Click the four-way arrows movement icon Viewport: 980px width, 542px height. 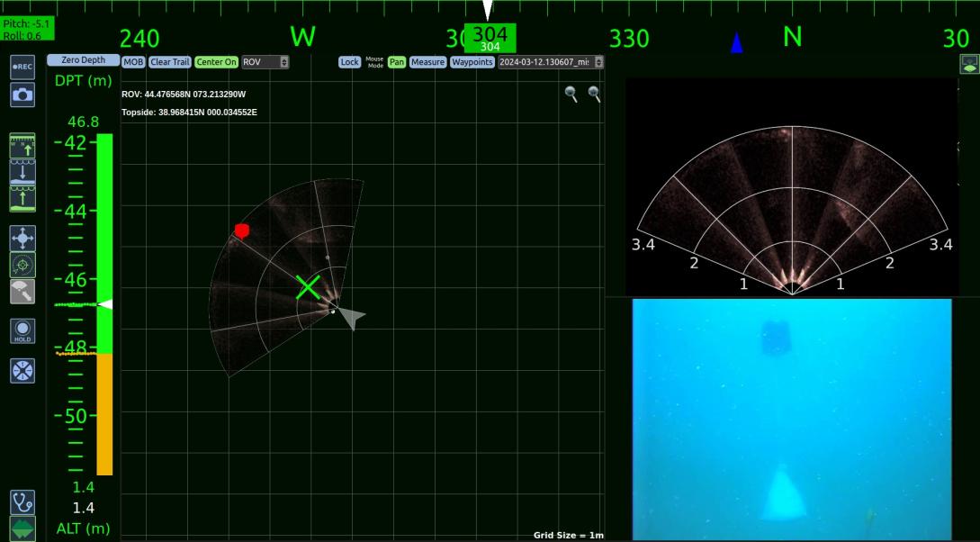tap(22, 239)
